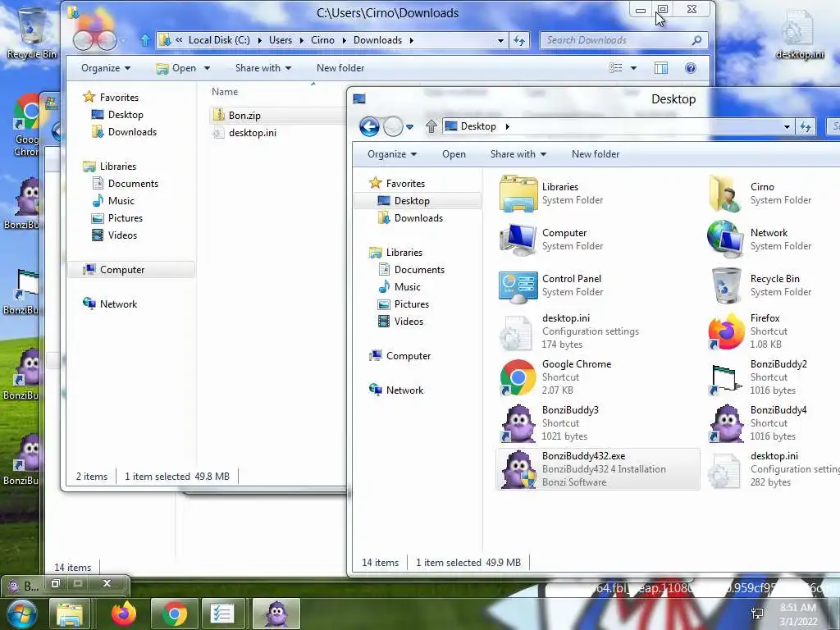Open Share with menu in Desktop window
840x630 pixels.
pyautogui.click(x=518, y=154)
